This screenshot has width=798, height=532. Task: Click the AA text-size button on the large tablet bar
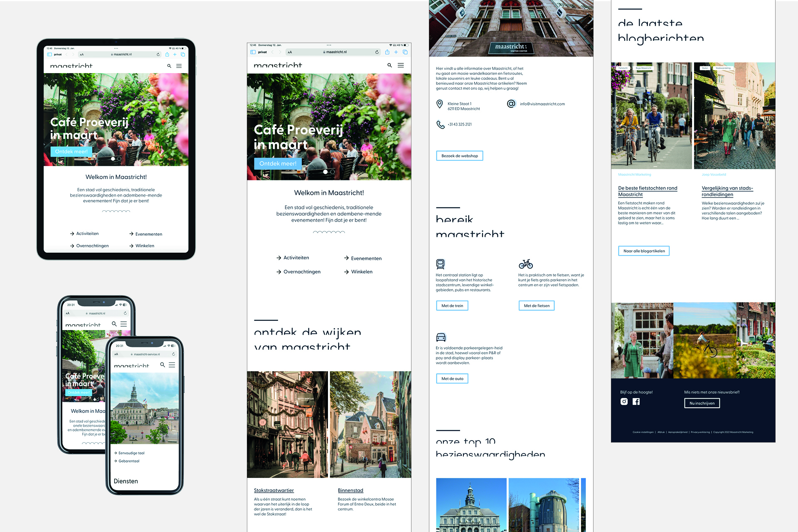click(290, 52)
